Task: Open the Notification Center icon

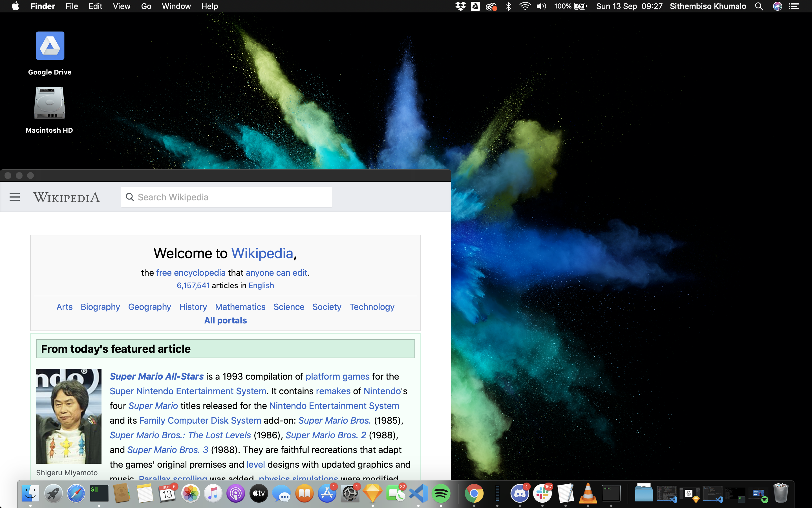Action: (794, 6)
